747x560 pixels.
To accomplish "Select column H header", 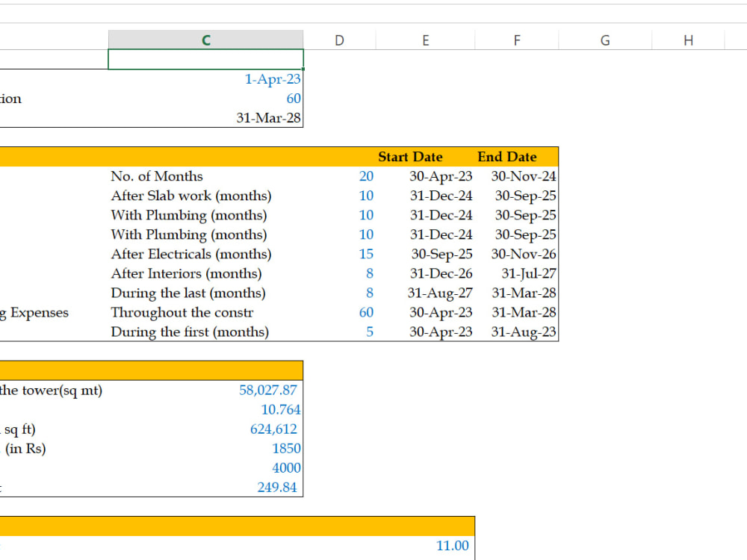I will 689,40.
